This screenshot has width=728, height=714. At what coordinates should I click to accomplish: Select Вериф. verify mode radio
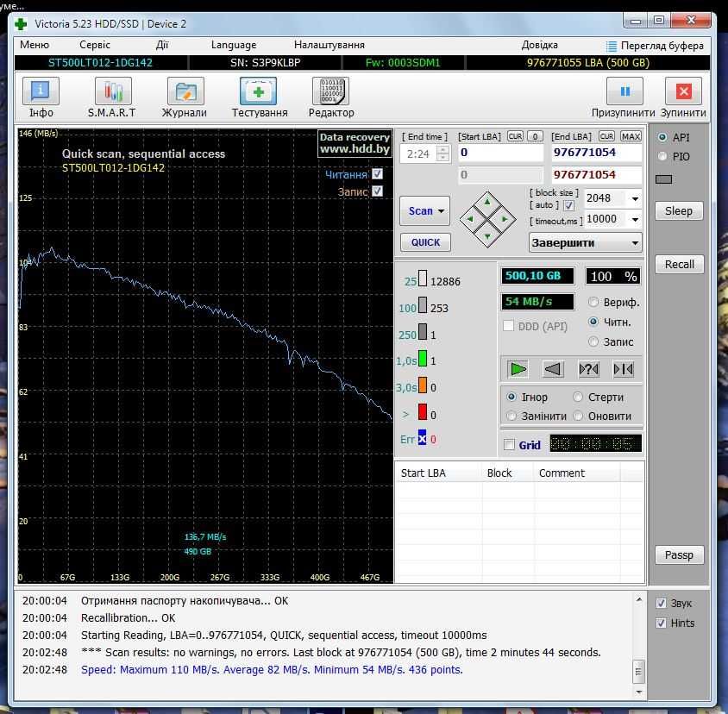pos(593,302)
